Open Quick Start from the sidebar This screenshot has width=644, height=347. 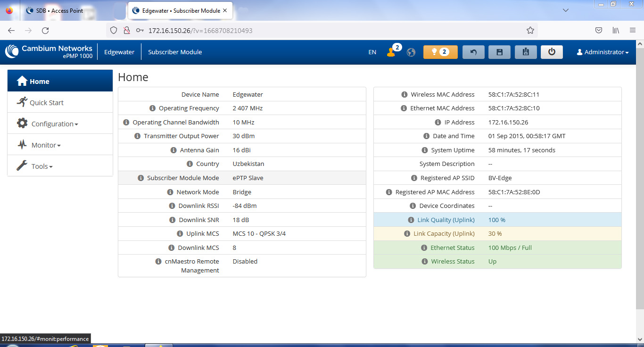coord(46,103)
